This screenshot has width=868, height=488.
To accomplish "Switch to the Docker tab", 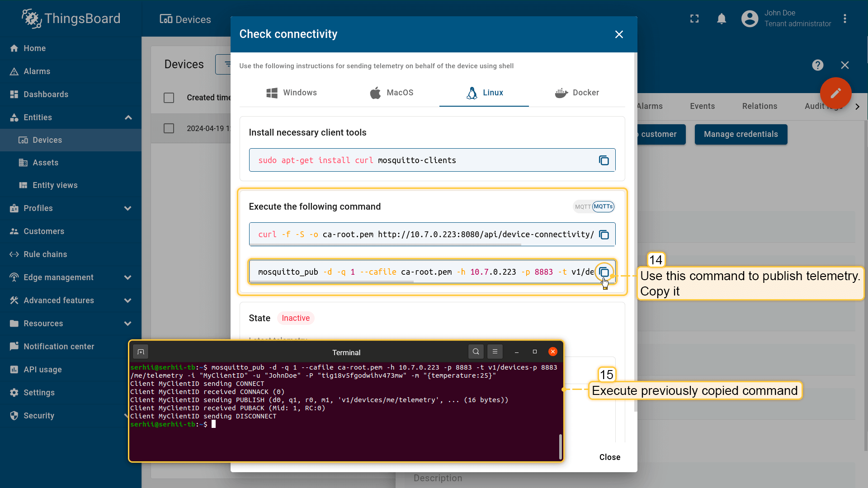I will coord(577,93).
